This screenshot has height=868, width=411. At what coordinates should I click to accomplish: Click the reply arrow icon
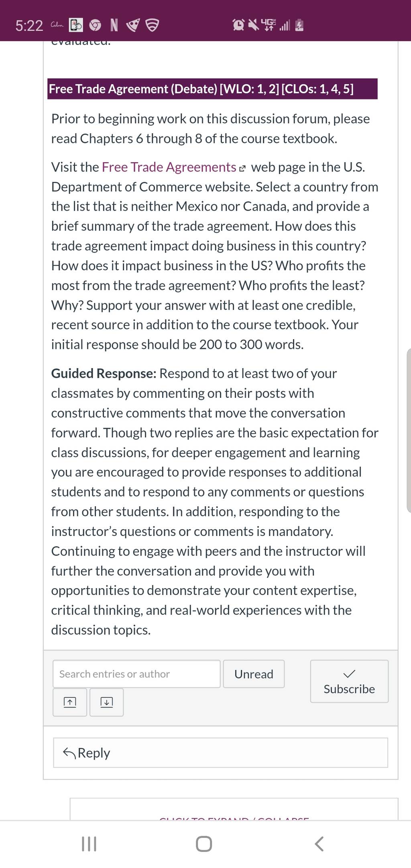(x=69, y=753)
